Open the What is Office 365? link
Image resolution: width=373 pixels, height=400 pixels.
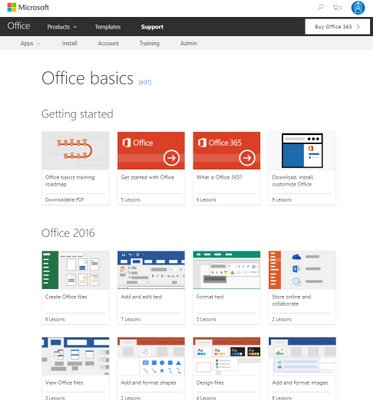[219, 177]
